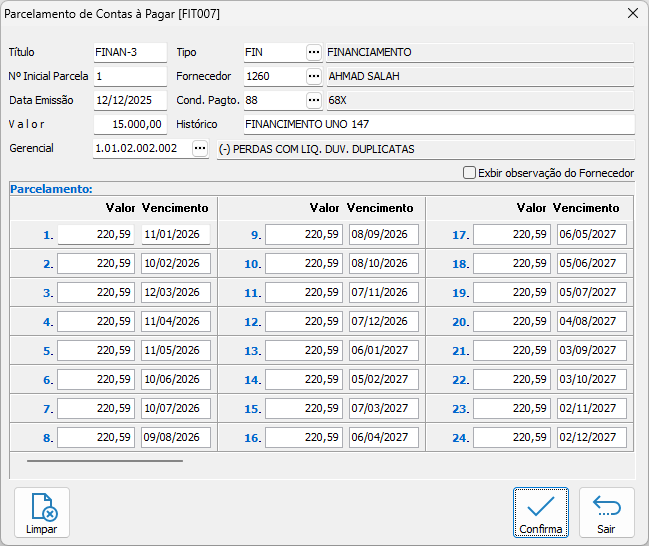Open lookup button next to Tipo field
The width and height of the screenshot is (649, 546).
click(314, 52)
